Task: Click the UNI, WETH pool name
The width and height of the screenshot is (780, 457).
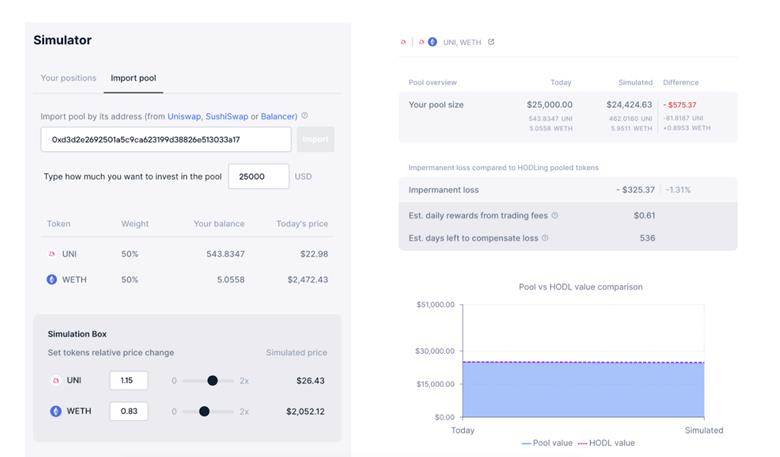Action: click(462, 43)
